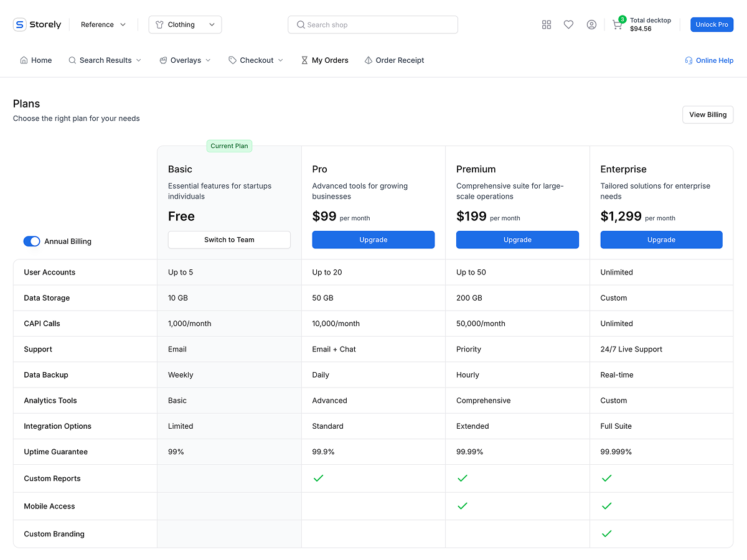
Task: Open the Checkout menu
Action: [255, 60]
